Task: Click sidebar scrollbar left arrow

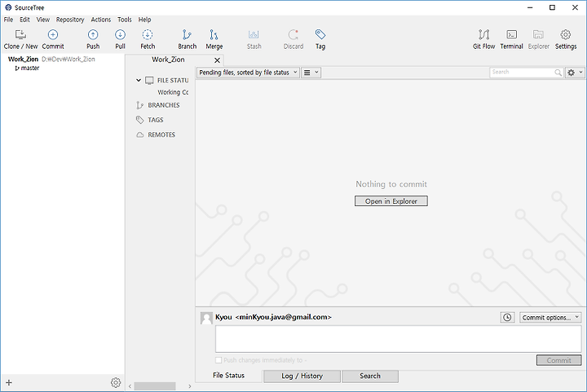Action: pyautogui.click(x=130, y=386)
